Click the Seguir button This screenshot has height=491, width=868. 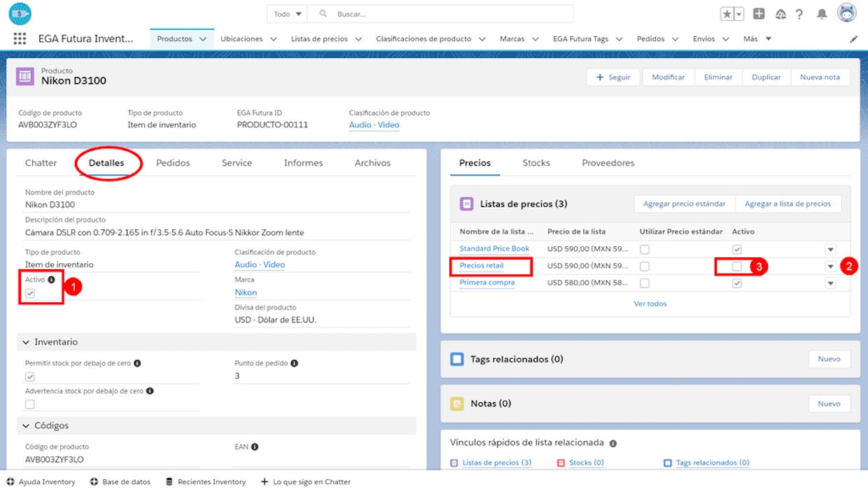pos(613,77)
